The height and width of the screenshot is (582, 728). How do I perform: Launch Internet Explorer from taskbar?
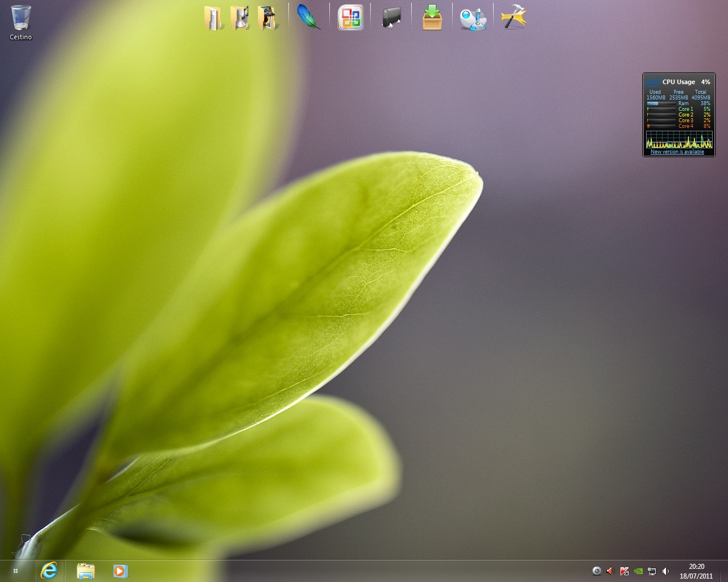pyautogui.click(x=49, y=571)
